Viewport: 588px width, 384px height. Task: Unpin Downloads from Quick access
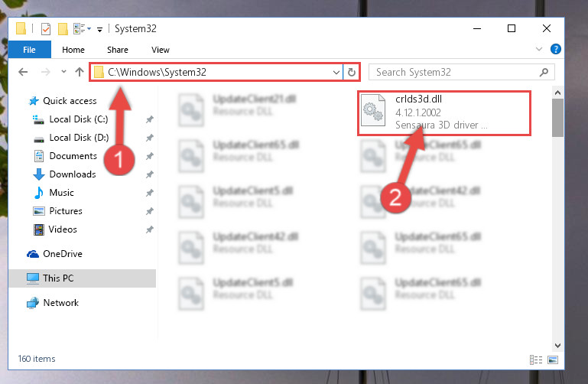pyautogui.click(x=149, y=174)
